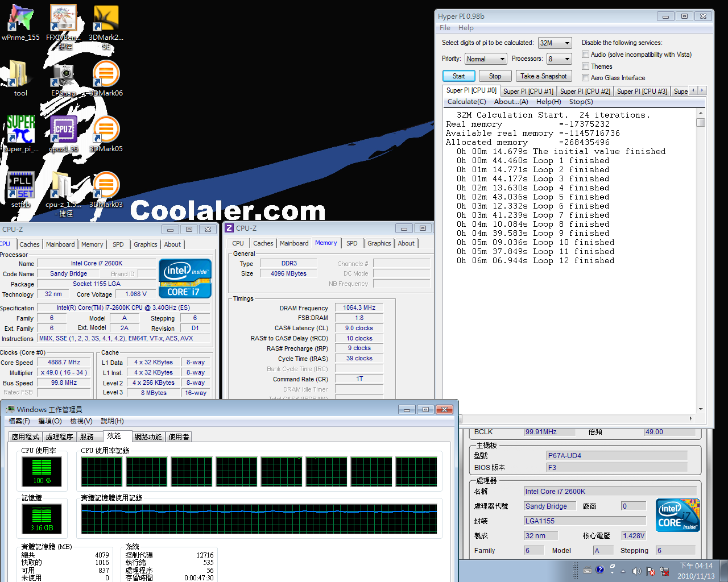The height and width of the screenshot is (582, 728).
Task: Open the Stop(S) menu in Super PI
Action: pyautogui.click(x=581, y=102)
